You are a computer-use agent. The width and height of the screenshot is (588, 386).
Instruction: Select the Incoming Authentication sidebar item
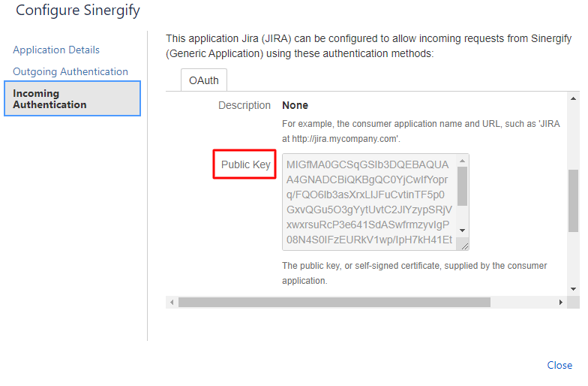pos(72,98)
